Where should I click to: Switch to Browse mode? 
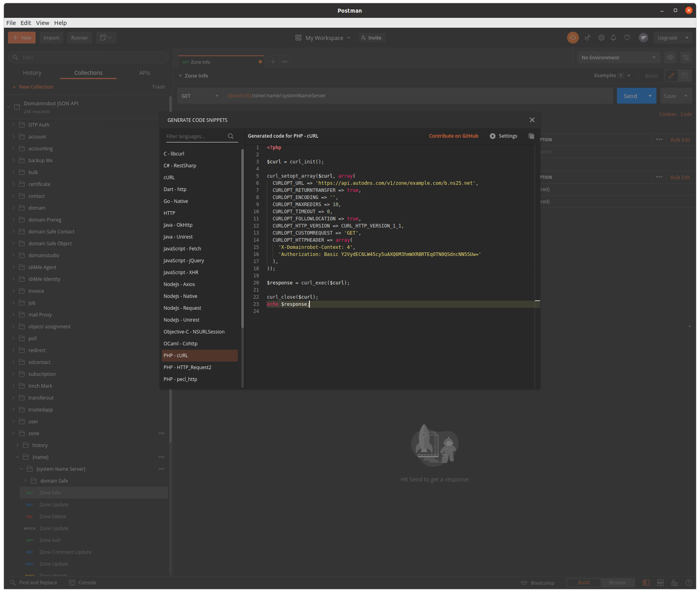[617, 582]
